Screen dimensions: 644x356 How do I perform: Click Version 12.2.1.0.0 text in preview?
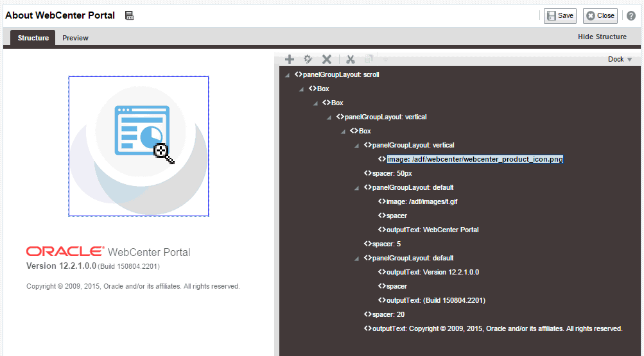point(61,266)
